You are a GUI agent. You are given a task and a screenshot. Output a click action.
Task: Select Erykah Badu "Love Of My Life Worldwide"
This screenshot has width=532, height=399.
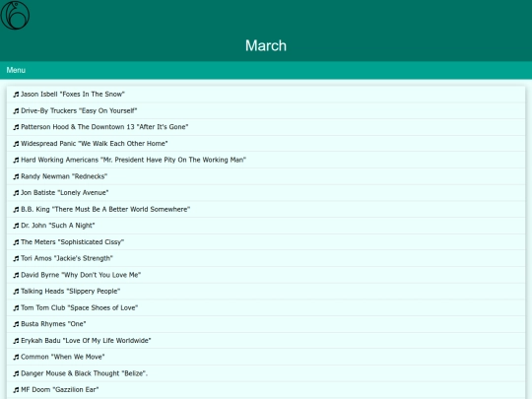click(x=266, y=341)
